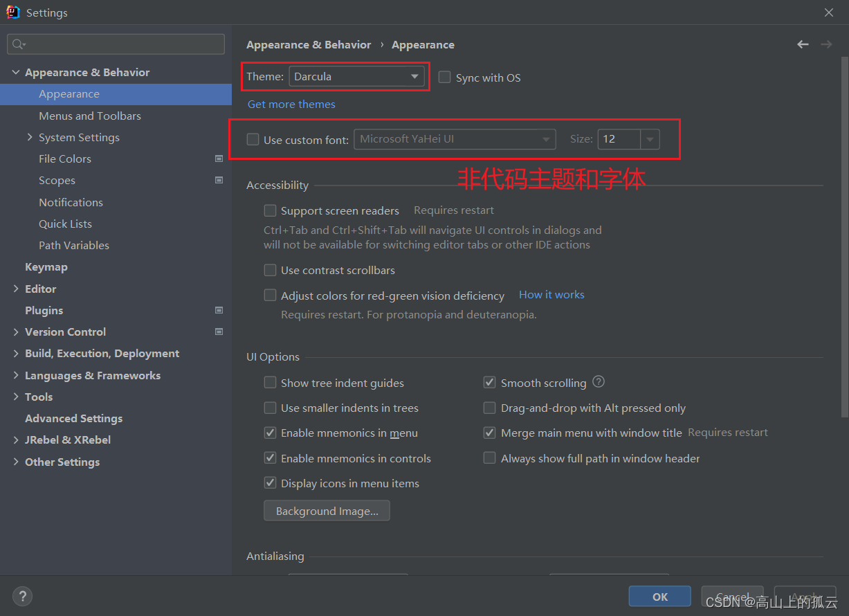849x616 pixels.
Task: Click the project-level icon next to Scopes
Action: pyautogui.click(x=219, y=180)
